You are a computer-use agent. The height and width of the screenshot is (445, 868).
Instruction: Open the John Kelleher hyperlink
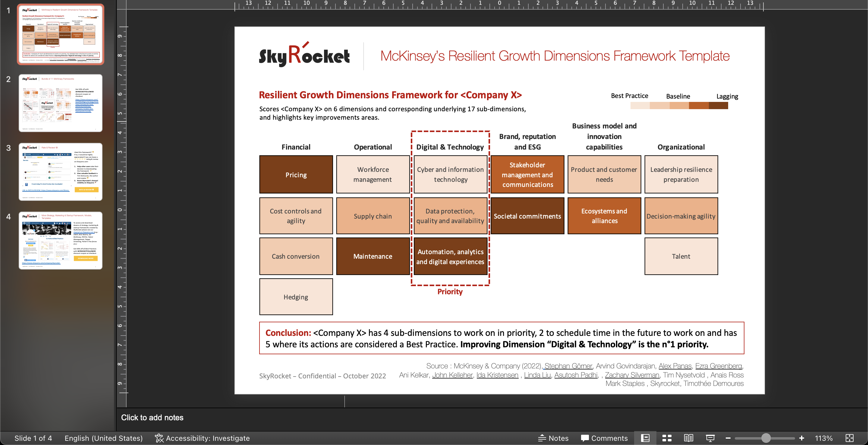(452, 375)
